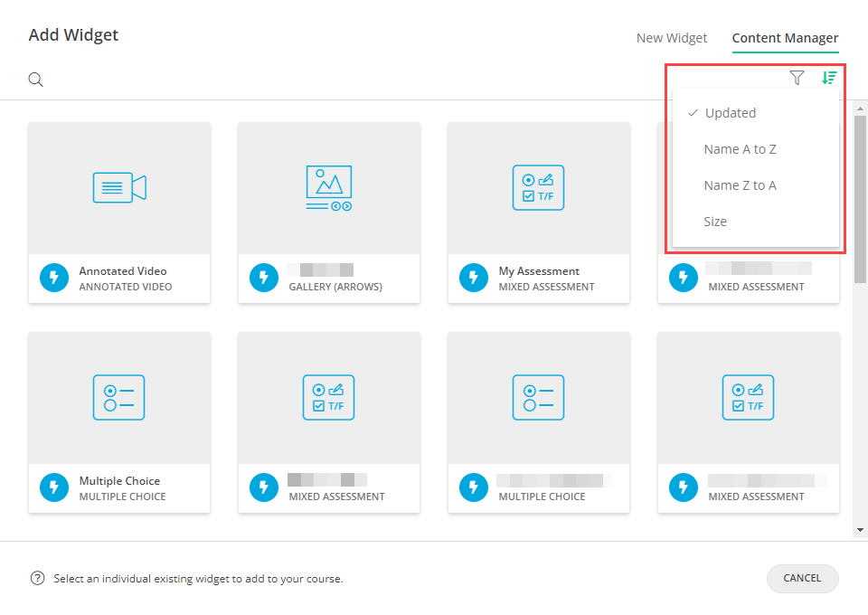Switch to the New Widget tab
This screenshot has width=868, height=615.
(x=672, y=37)
